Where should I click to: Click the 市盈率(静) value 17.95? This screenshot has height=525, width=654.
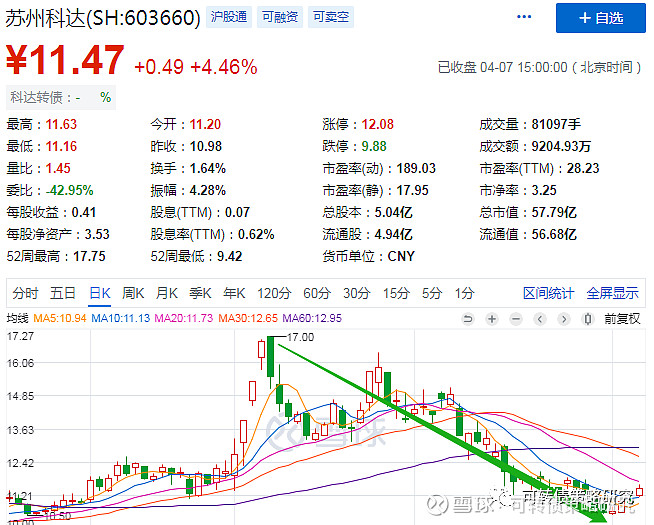click(412, 191)
